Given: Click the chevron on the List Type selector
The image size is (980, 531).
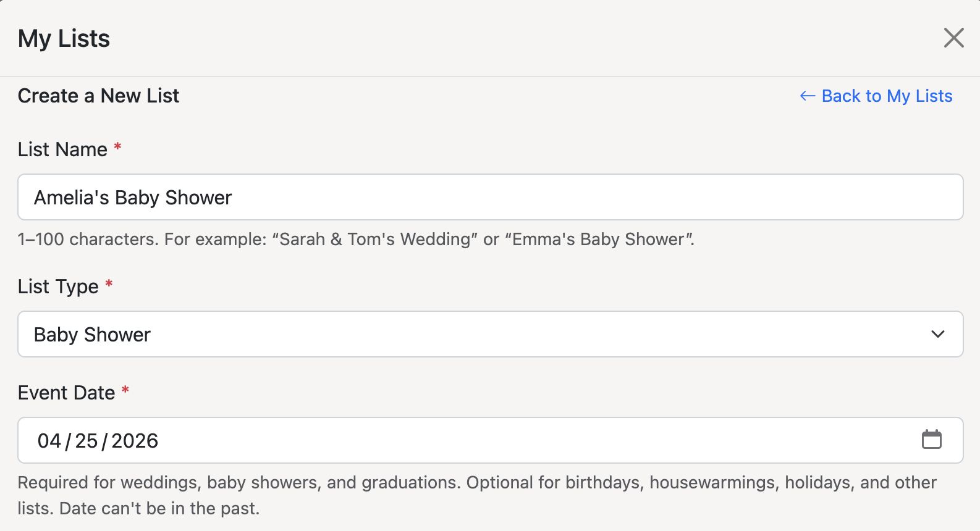Looking at the screenshot, I should point(937,334).
